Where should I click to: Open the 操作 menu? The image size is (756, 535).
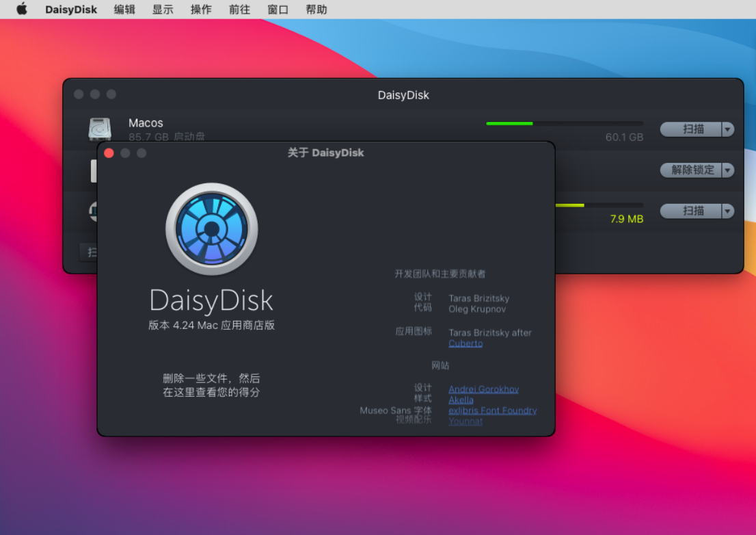point(201,10)
